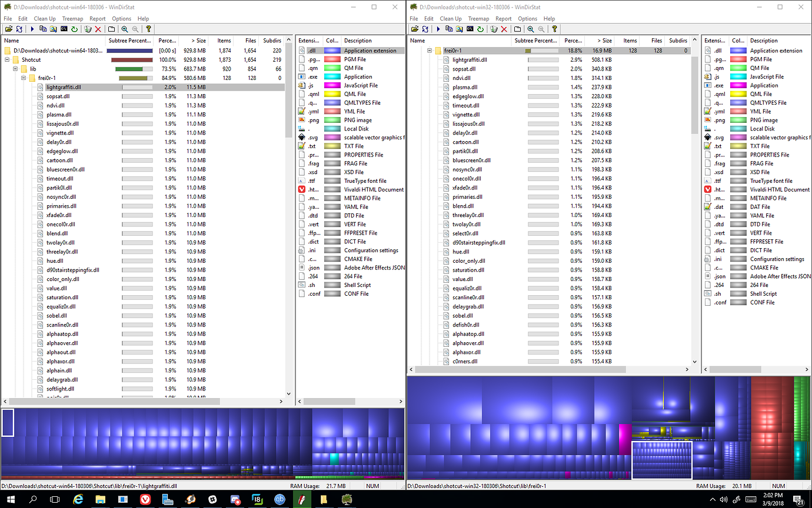The image size is (812, 508).
Task: Click the Help question mark in win64 toolbar
Action: [149, 29]
